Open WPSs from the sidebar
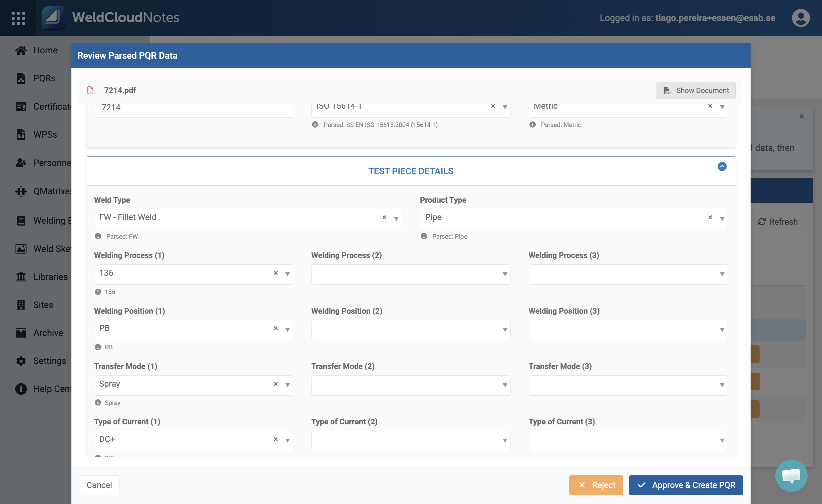Image resolution: width=822 pixels, height=504 pixels. coord(45,135)
